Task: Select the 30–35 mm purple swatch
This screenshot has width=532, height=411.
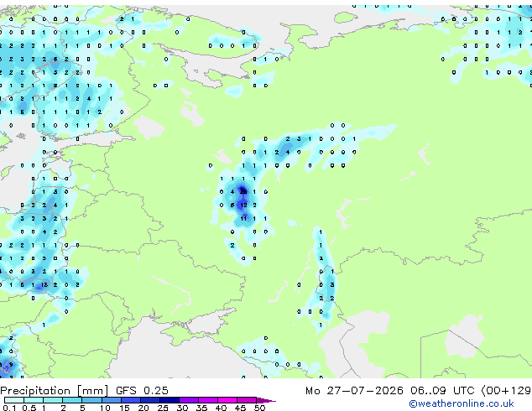Action: (x=188, y=400)
